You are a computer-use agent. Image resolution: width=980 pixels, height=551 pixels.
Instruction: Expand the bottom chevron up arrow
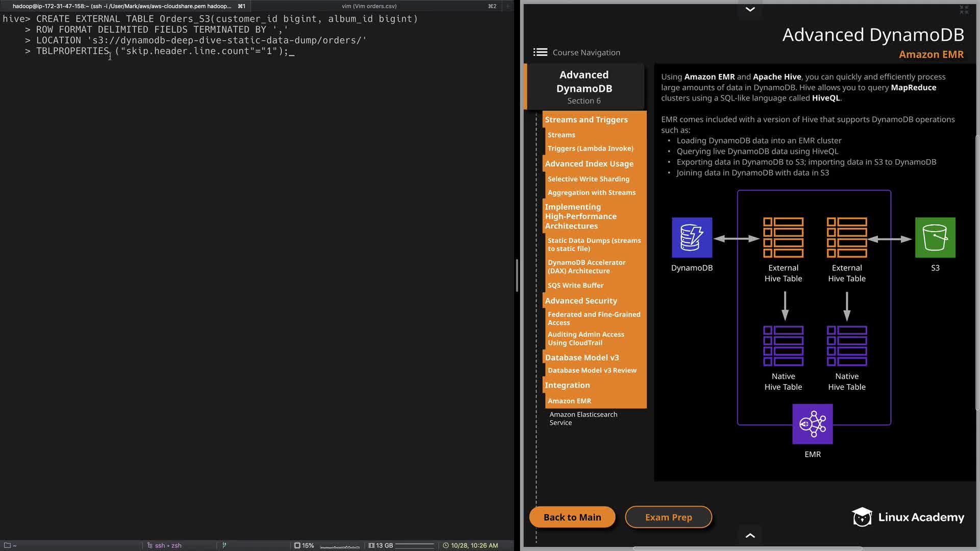[750, 536]
